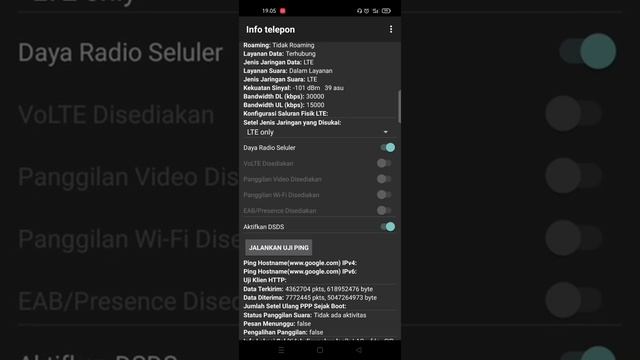The image size is (640, 360).
Task: Tap the 19.05 clock in status bar
Action: (x=269, y=11)
